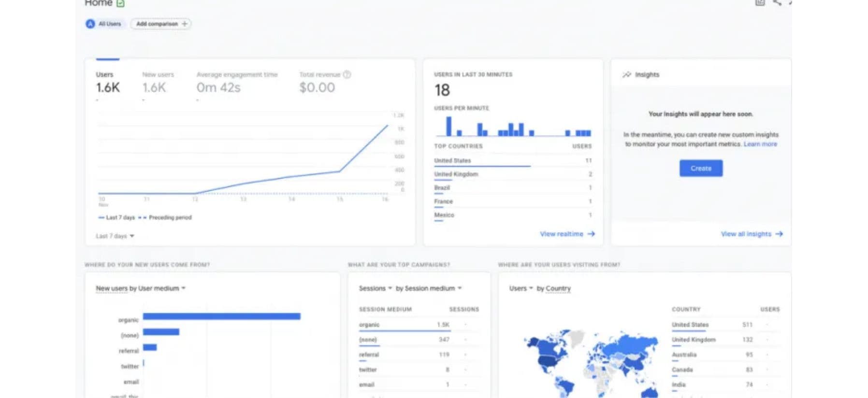This screenshot has height=398, width=868.
Task: Click the twitter label in bar chart
Action: click(130, 367)
